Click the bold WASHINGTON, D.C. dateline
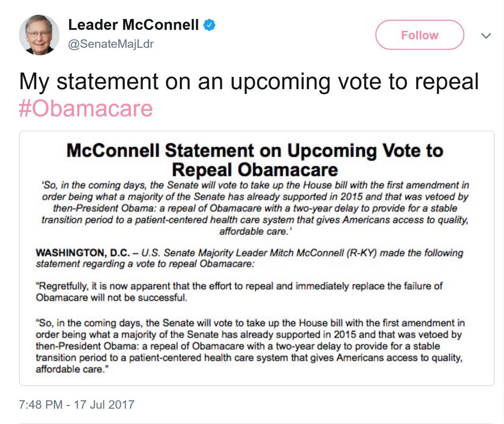Image resolution: width=504 pixels, height=424 pixels. [x=83, y=253]
